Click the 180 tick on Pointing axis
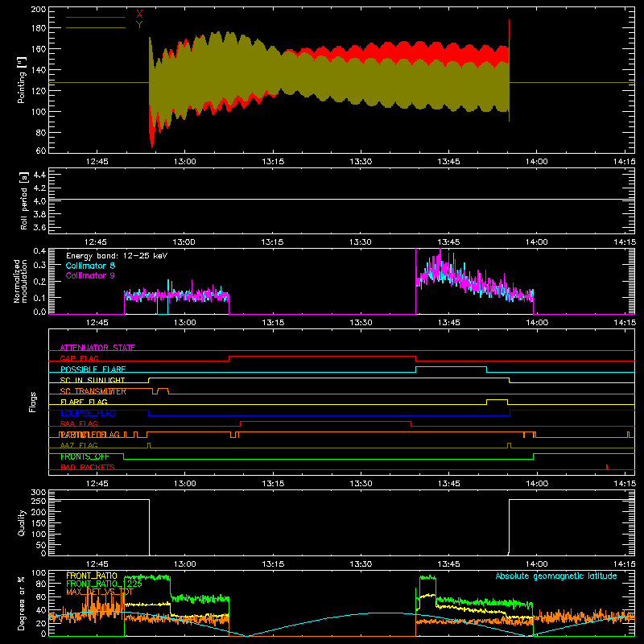Viewport: 644px width, 644px height. pyautogui.click(x=39, y=28)
